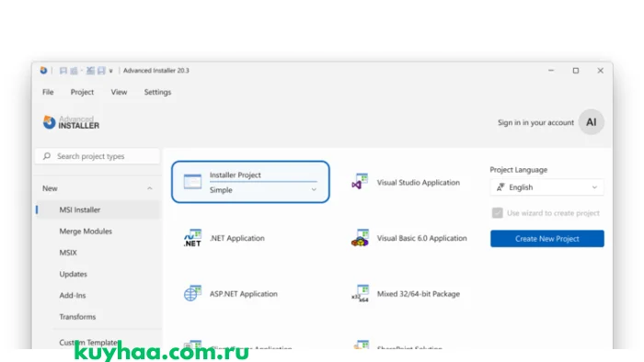The width and height of the screenshot is (644, 362).
Task: Click the Advanced Installer logo
Action: [71, 122]
